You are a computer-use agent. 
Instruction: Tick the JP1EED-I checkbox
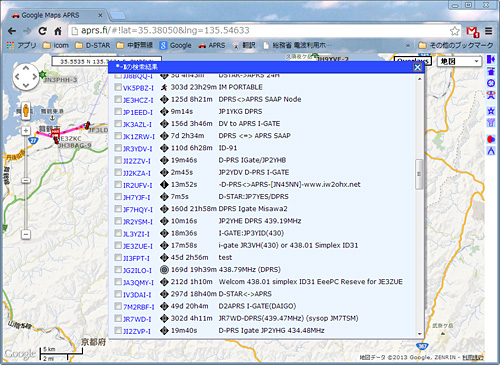click(x=118, y=112)
